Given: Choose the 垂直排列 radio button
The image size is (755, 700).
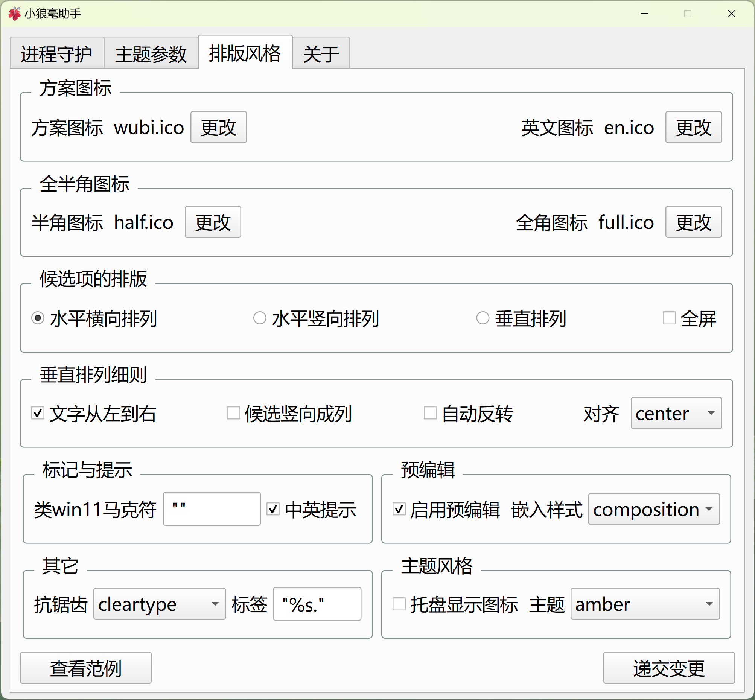Looking at the screenshot, I should point(482,318).
